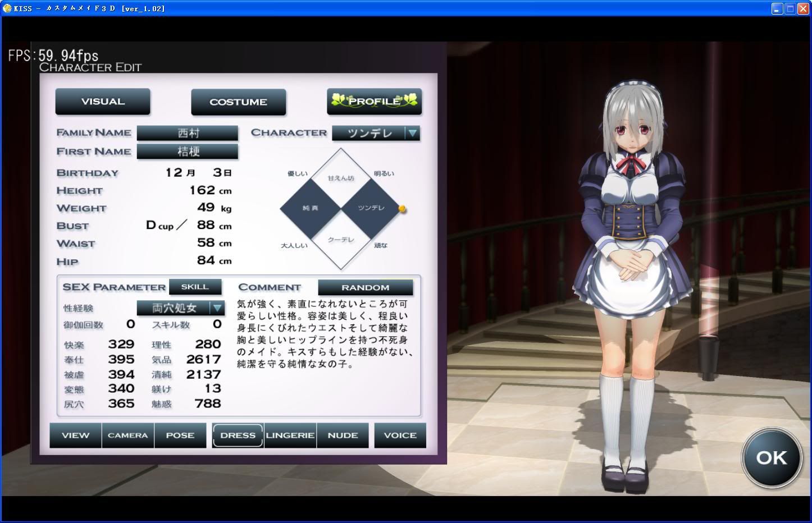Generate a RANDOM comment
Screen dimensions: 812x523
tap(366, 287)
